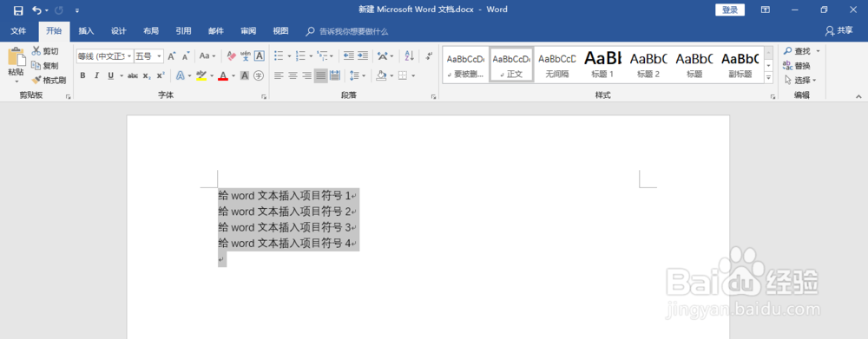Increase font size with the grow font icon

tap(172, 55)
